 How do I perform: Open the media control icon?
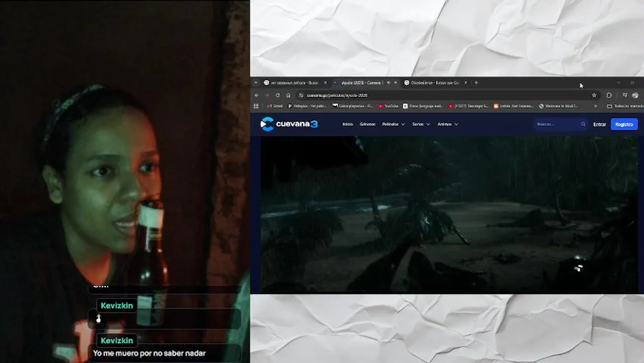625,95
